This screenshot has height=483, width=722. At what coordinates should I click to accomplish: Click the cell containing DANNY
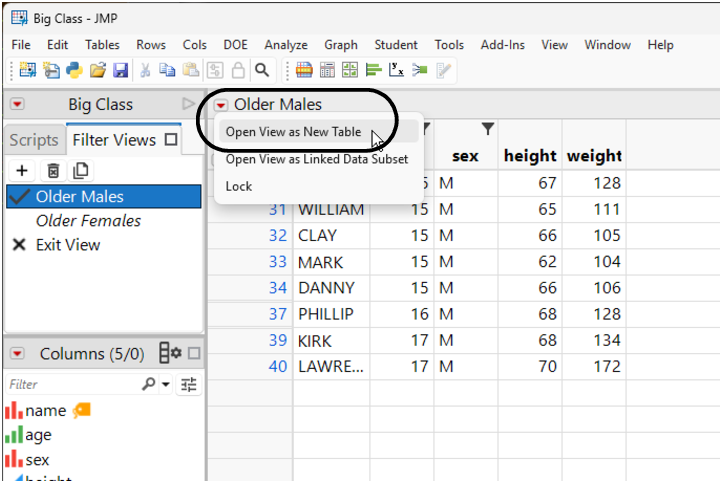(x=331, y=288)
